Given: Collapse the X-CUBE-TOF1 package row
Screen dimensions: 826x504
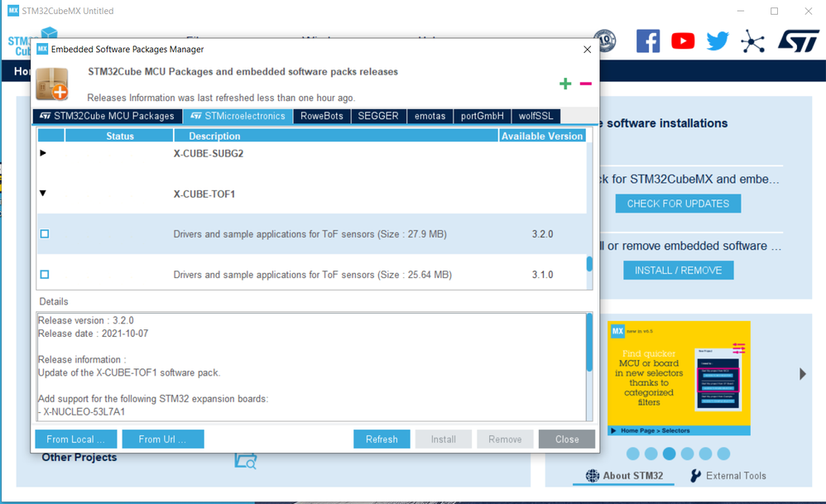Looking at the screenshot, I should 43,194.
